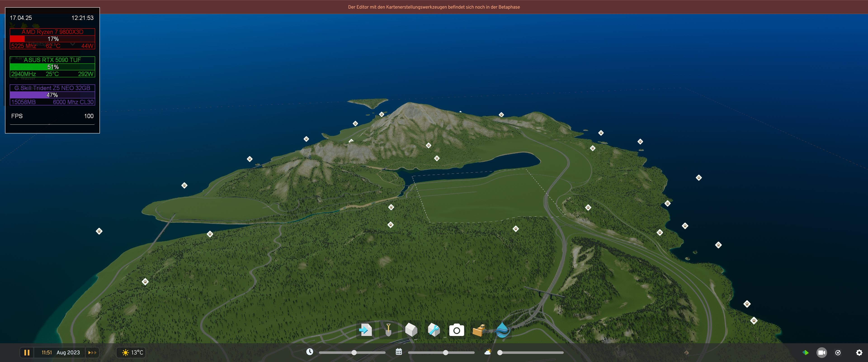
Task: Click the paw marker on the lake shore
Action: pos(437,158)
